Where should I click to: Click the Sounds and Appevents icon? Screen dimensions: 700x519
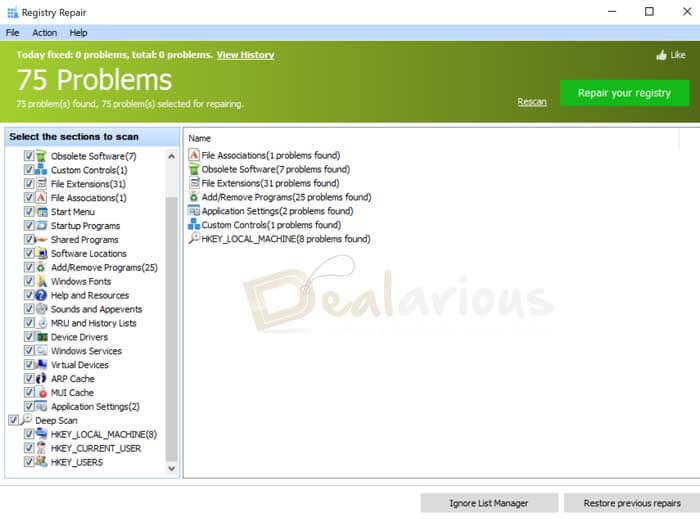click(41, 309)
